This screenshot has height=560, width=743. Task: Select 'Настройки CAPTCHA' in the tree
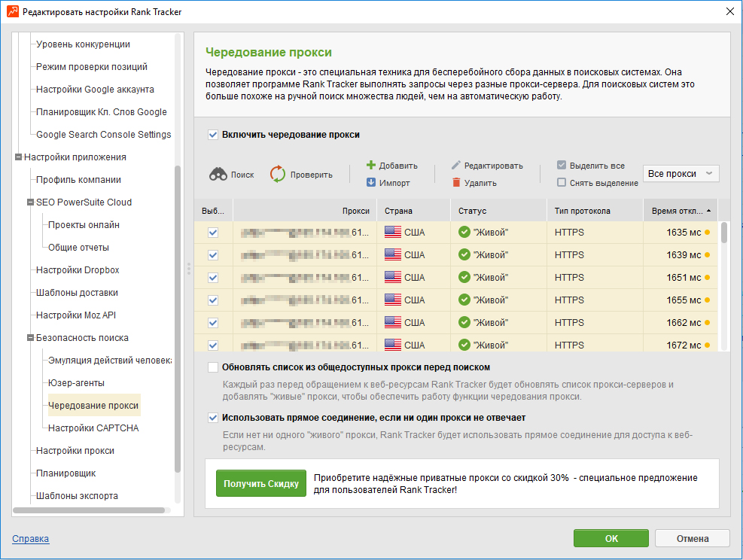coord(93,428)
